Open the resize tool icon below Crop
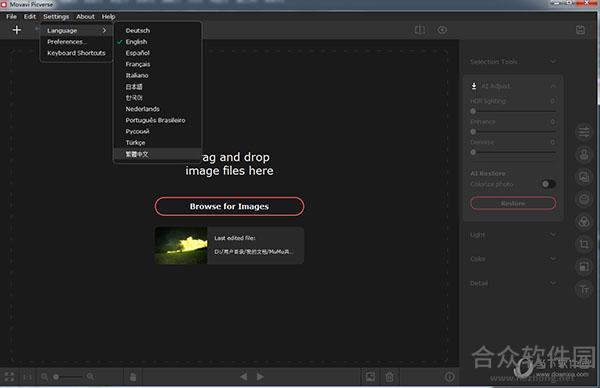Image resolution: width=600 pixels, height=388 pixels. (x=584, y=266)
